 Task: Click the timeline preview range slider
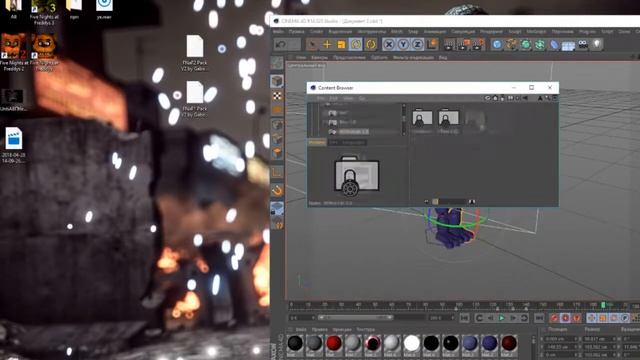[x=355, y=317]
